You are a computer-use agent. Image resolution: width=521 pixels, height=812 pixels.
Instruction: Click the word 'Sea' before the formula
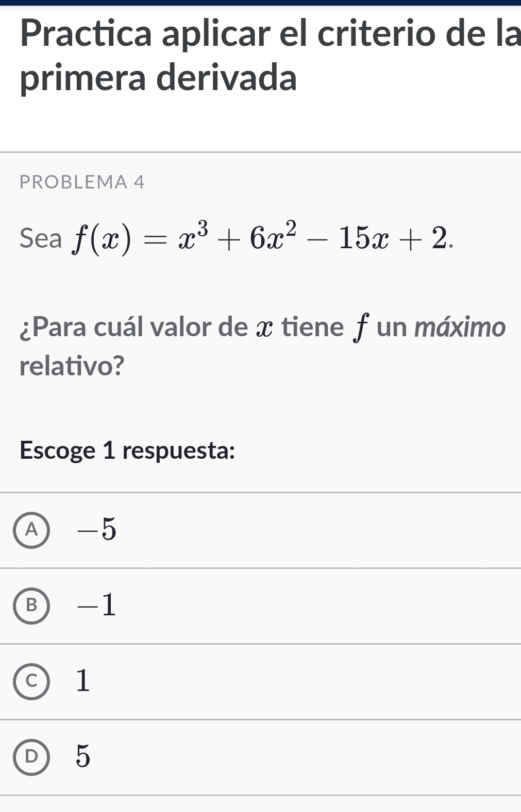click(x=41, y=239)
